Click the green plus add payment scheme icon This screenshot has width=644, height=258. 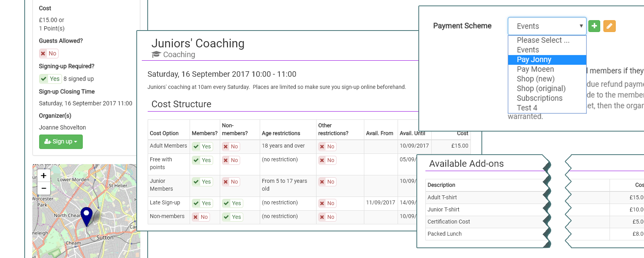click(x=594, y=26)
